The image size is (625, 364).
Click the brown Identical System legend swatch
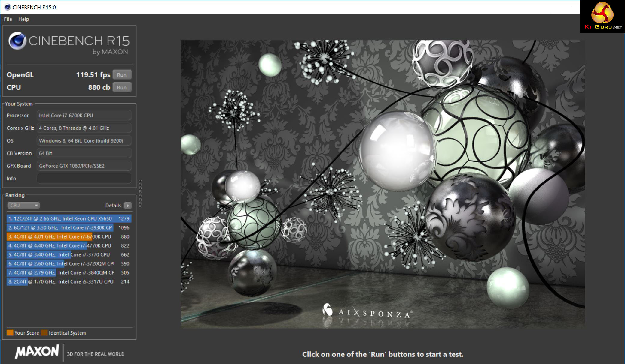[44, 333]
